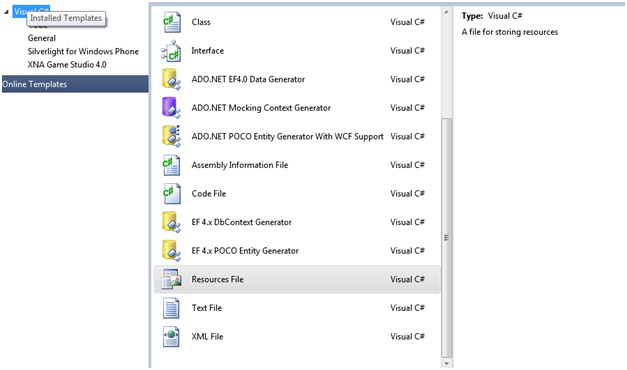Click 'A file for storing resources' description
Screen dimensions: 627x370
[509, 32]
